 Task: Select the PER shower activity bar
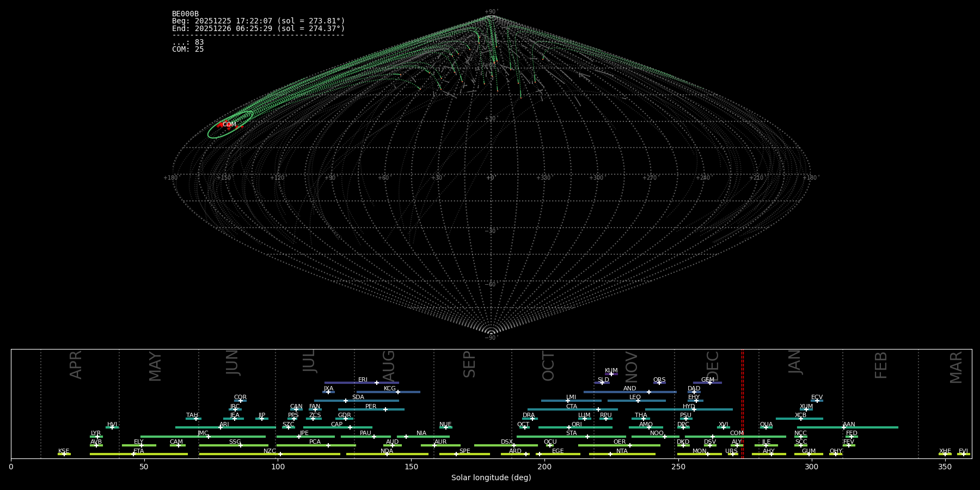click(x=371, y=409)
